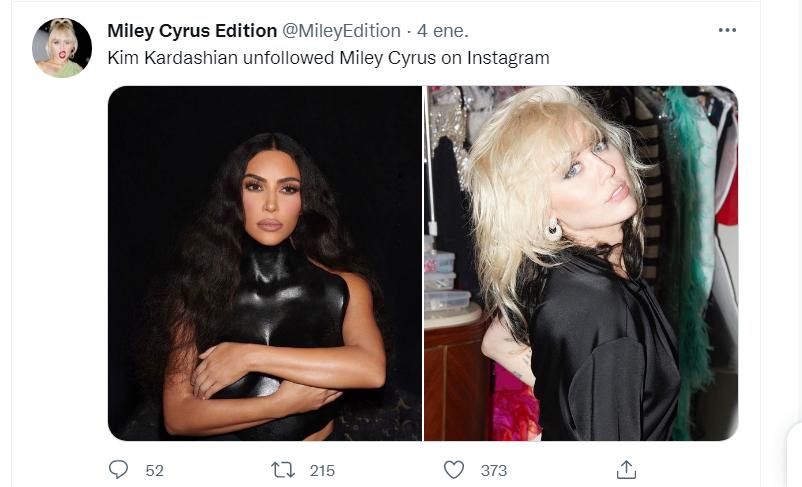This screenshot has width=802, height=487.
Task: Click the tweet text about Instagram unfollow
Action: [x=328, y=58]
